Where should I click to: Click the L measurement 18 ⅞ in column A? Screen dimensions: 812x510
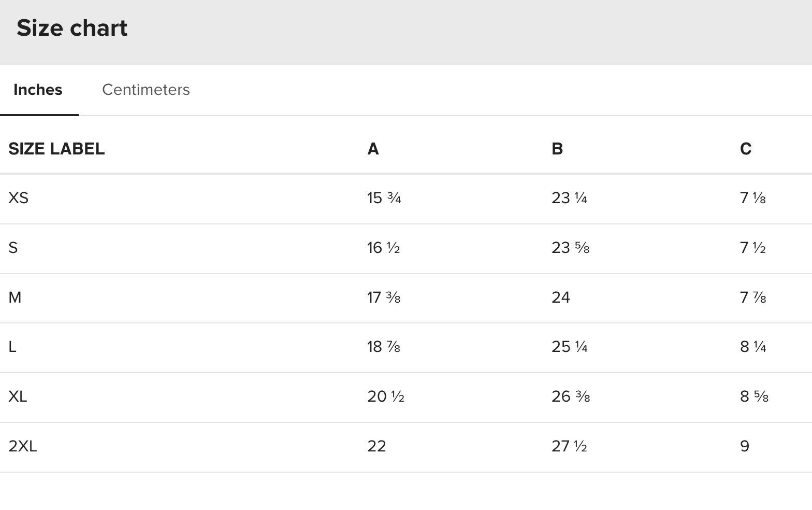[384, 347]
